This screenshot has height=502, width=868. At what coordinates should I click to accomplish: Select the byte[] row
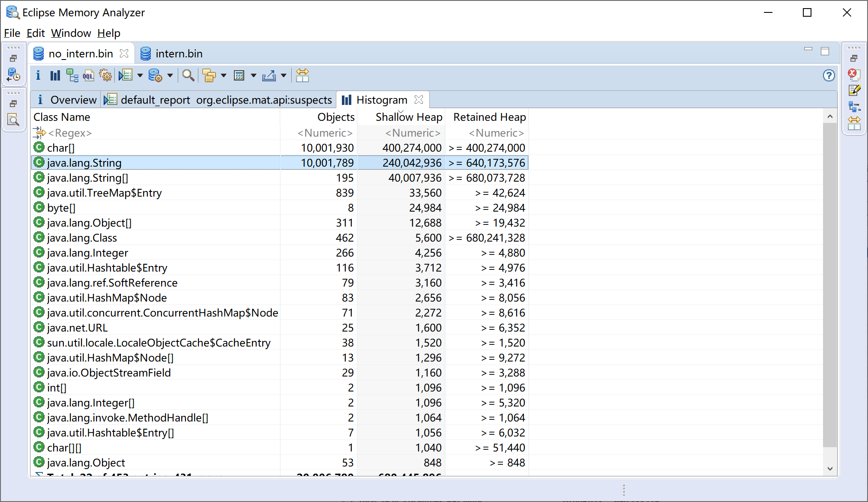[x=280, y=208]
